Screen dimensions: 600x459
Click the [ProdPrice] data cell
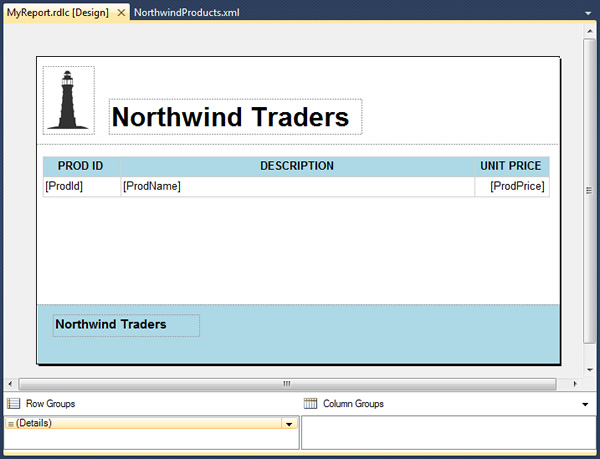[512, 187]
